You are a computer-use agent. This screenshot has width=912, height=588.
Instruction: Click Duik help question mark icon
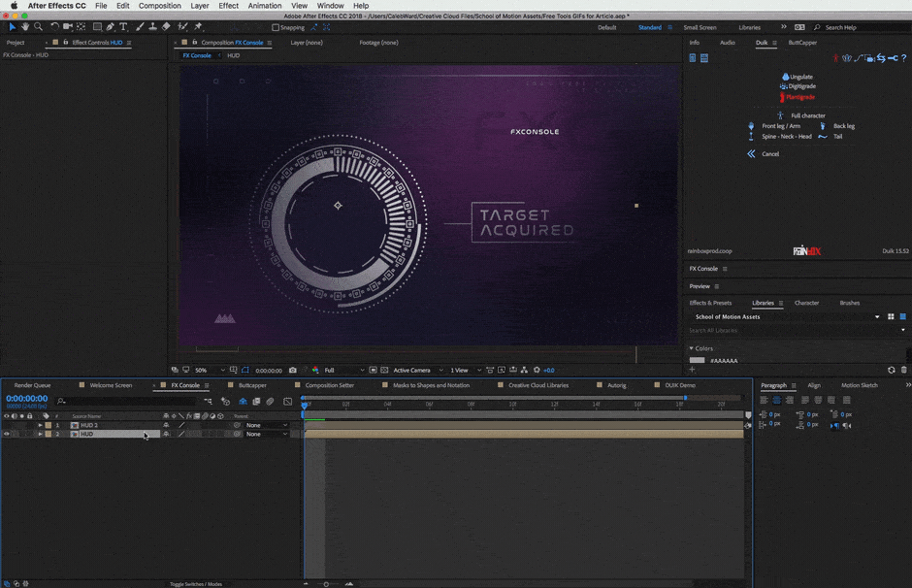coord(903,58)
